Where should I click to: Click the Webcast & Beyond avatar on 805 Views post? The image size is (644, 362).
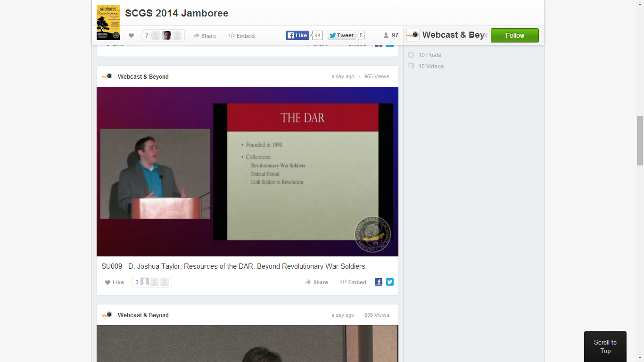tap(107, 315)
